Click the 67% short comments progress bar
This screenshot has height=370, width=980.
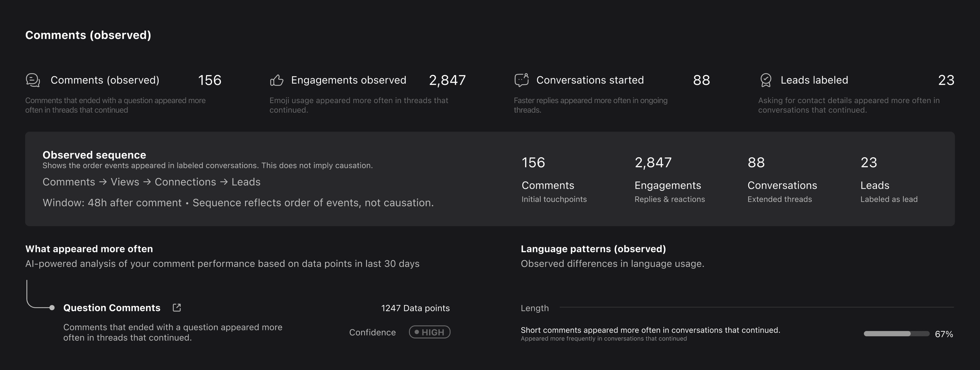[896, 334]
